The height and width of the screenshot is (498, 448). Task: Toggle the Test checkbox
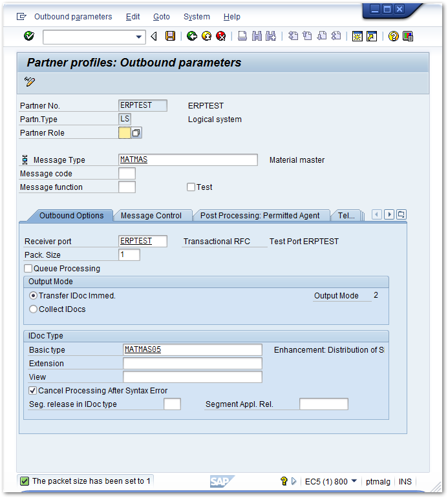191,187
